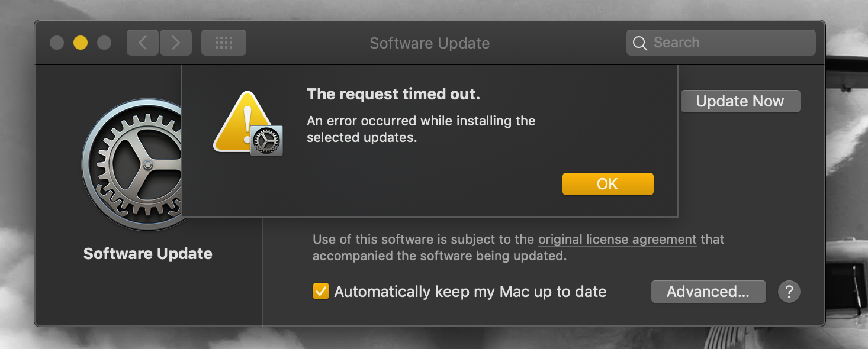Click into the Search text field

coord(728,43)
